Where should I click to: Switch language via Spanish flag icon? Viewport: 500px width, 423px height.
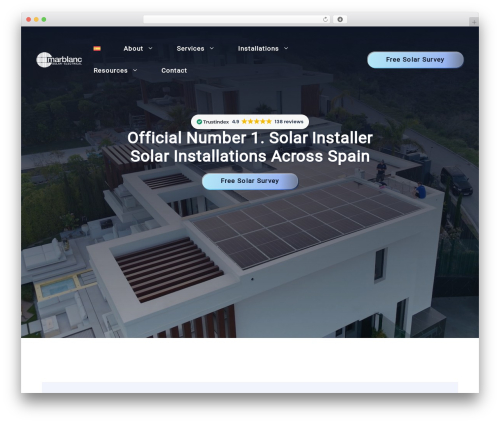(x=97, y=48)
